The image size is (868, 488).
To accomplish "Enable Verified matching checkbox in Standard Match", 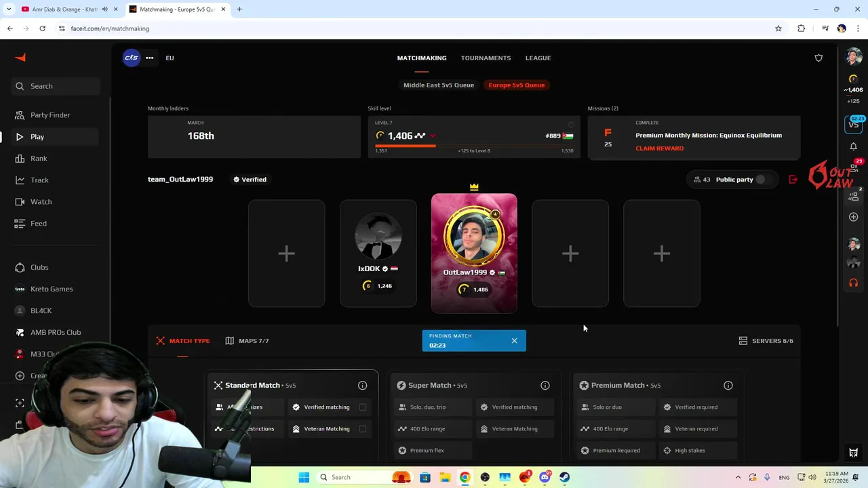I will click(x=362, y=407).
